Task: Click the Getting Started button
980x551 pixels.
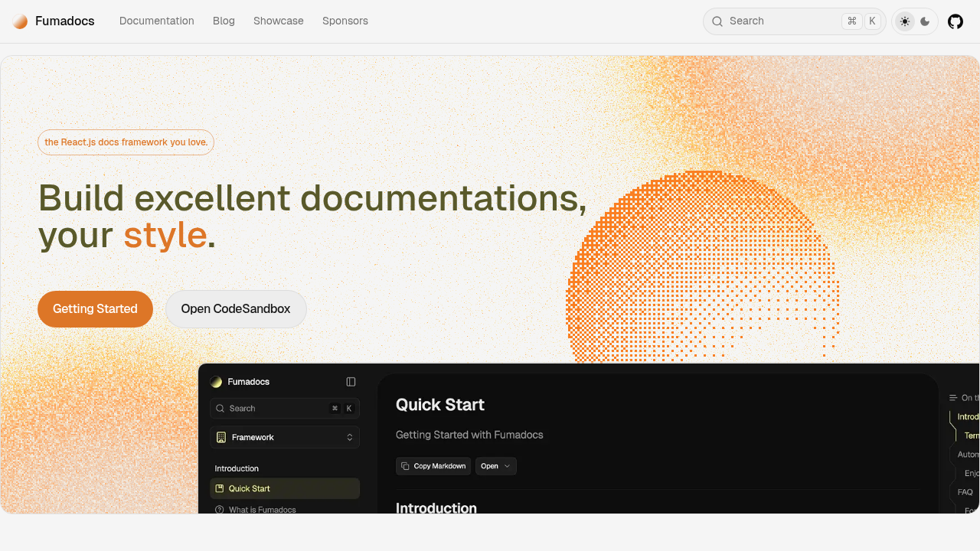Action: (x=95, y=309)
